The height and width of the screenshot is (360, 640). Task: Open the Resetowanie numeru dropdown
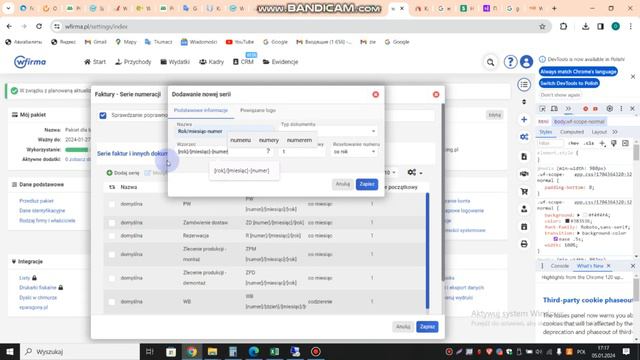(355, 151)
